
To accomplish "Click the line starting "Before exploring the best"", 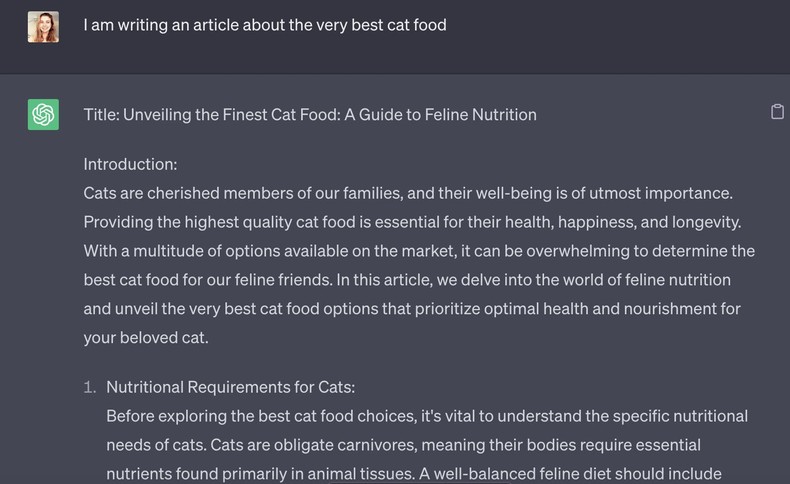I will coord(427,416).
